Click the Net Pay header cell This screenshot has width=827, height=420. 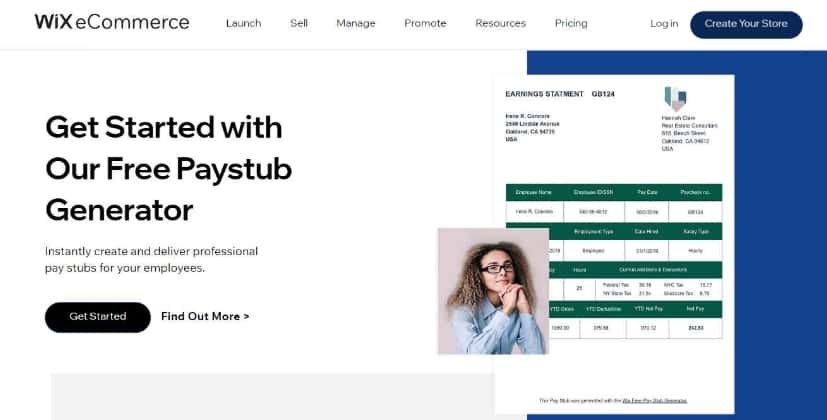point(696,309)
